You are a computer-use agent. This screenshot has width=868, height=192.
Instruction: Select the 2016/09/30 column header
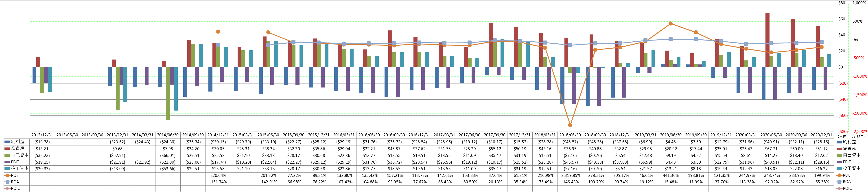tap(394, 135)
